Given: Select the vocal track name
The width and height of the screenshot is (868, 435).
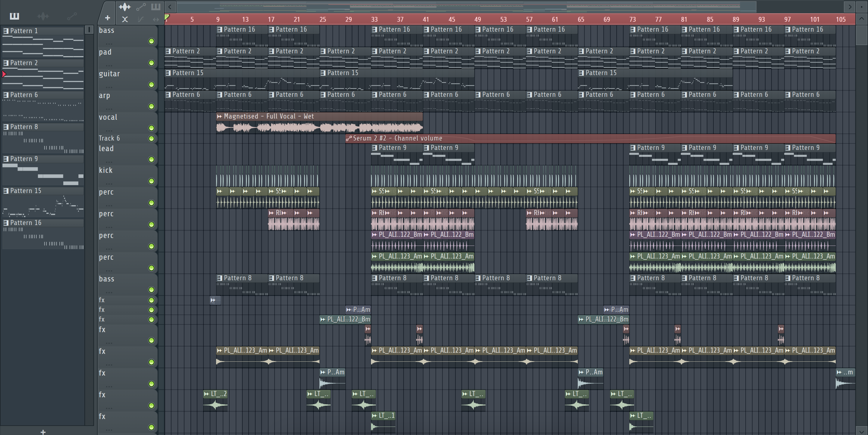Looking at the screenshot, I should click(108, 117).
